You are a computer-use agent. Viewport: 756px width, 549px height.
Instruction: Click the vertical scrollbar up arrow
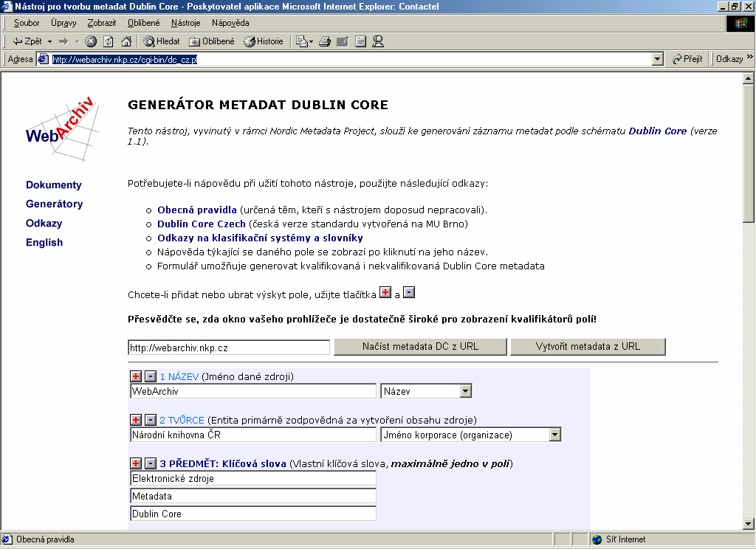749,78
